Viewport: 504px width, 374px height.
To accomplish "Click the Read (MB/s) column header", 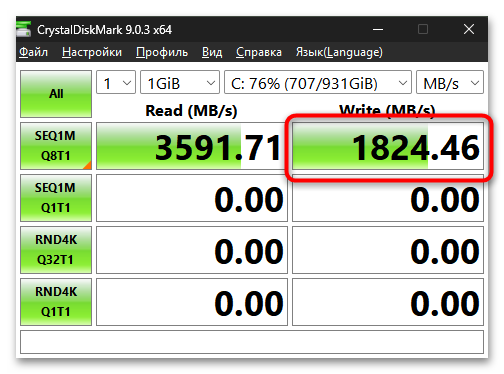I will [x=191, y=111].
